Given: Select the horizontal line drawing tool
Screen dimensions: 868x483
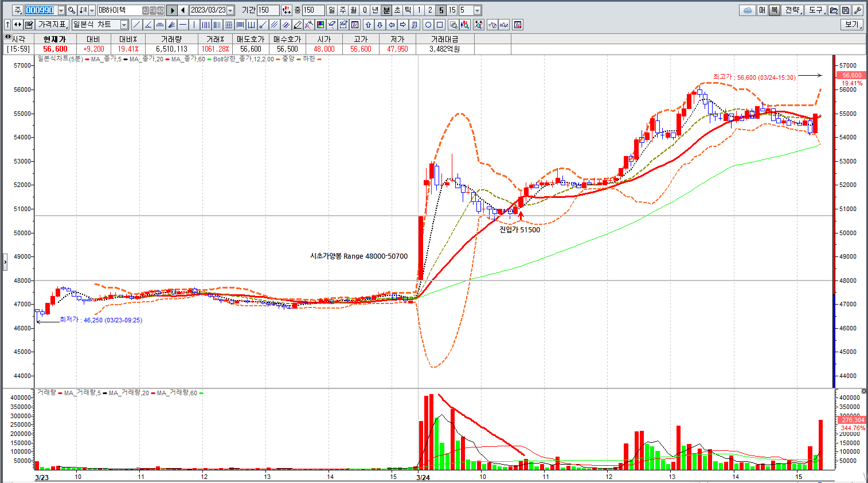Looking at the screenshot, I should 182,25.
